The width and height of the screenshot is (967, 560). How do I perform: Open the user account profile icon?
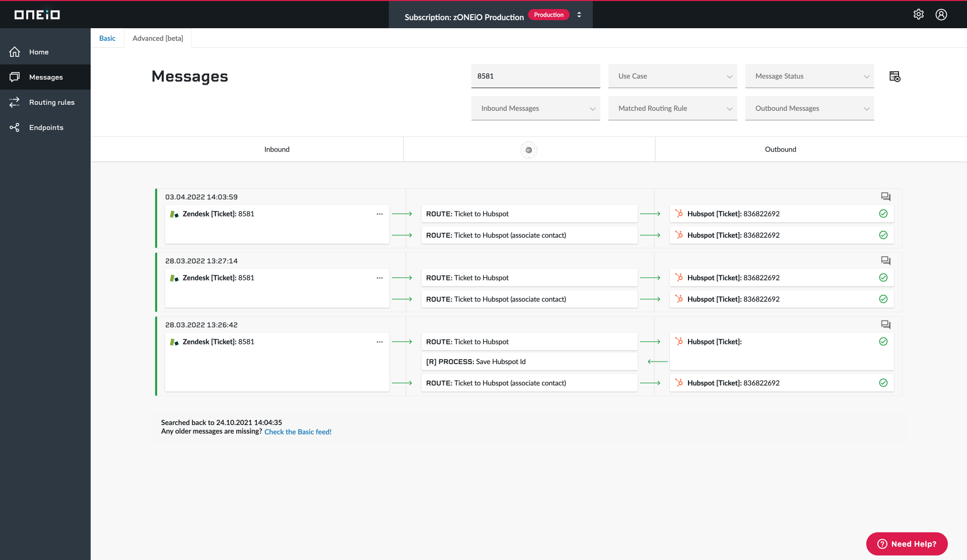tap(941, 15)
